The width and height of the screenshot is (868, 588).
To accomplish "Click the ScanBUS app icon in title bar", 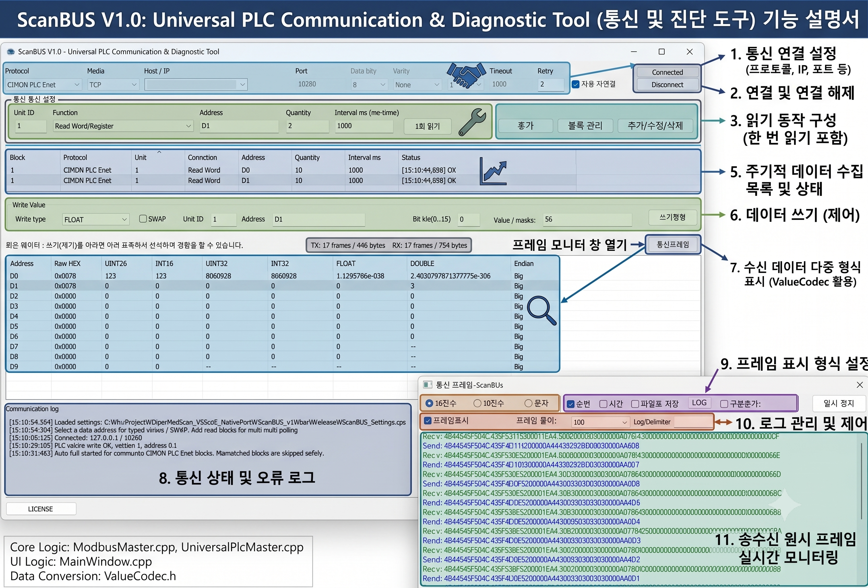I will (10, 52).
